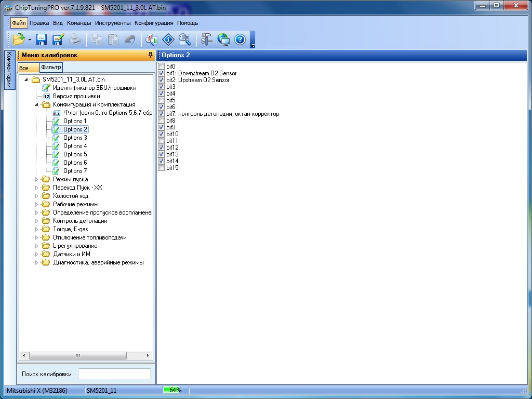The image size is (532, 399).
Task: Enable the bit0 checkbox
Action: coord(161,66)
